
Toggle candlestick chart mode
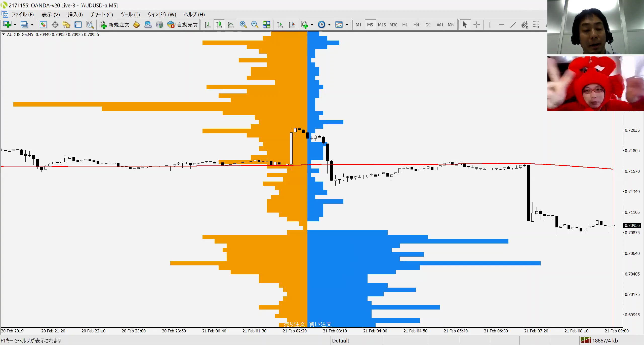(219, 25)
